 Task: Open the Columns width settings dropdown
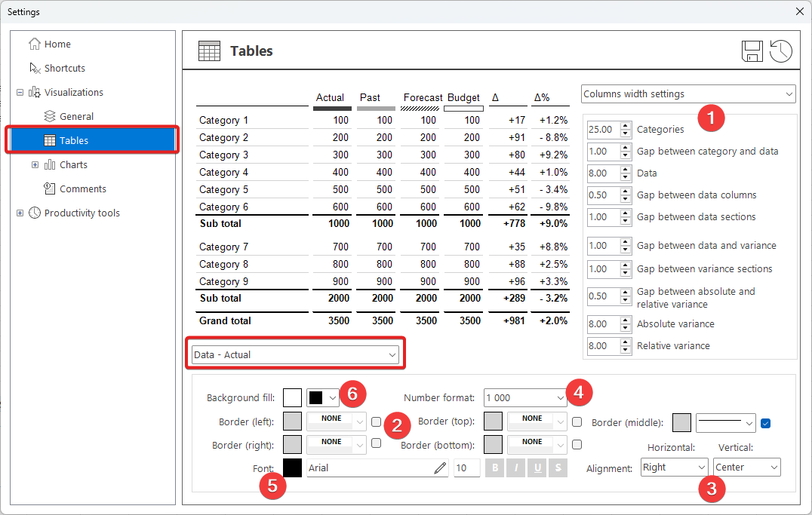[x=688, y=94]
